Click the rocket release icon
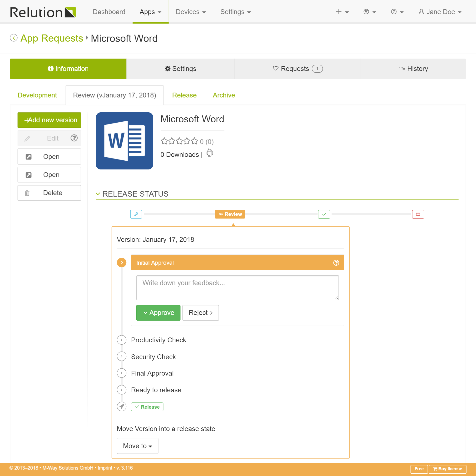 click(122, 407)
